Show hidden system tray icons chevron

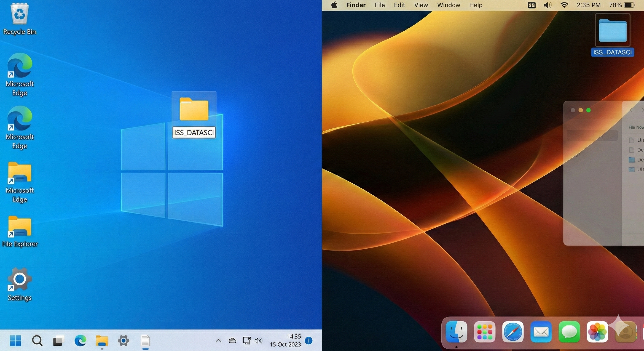click(x=218, y=340)
